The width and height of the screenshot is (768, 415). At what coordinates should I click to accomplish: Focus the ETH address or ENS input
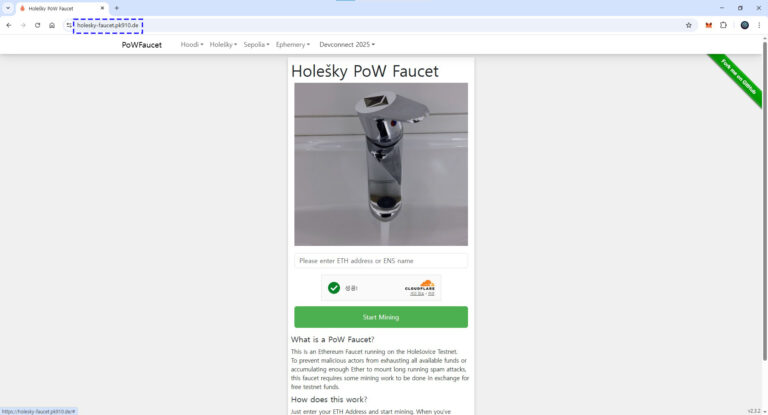pos(381,261)
